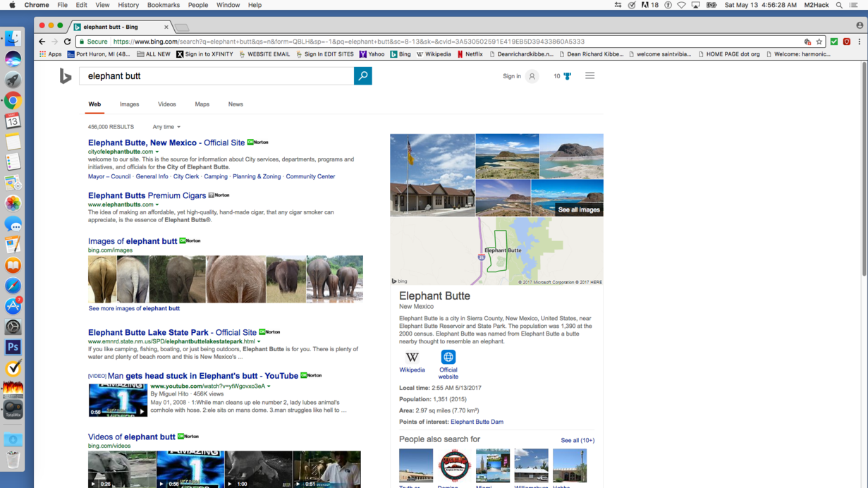This screenshot has height=488, width=868.
Task: Click See more images of elephant butt
Action: tap(134, 308)
